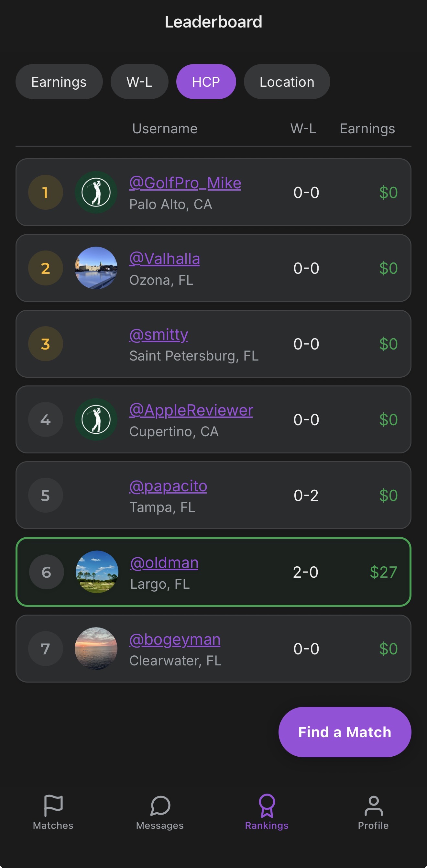Select the highlighted @oldman leaderboard row
The image size is (427, 868).
tap(213, 572)
